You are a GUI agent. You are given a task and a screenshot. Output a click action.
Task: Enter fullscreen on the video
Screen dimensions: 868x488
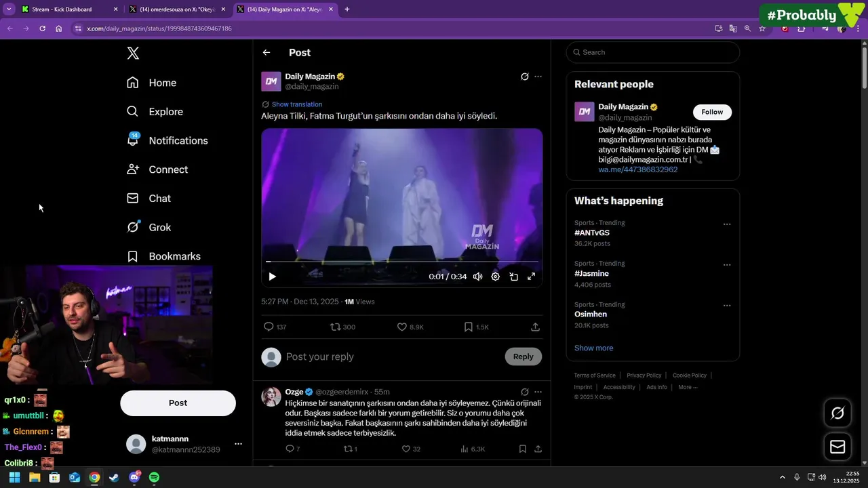point(531,277)
